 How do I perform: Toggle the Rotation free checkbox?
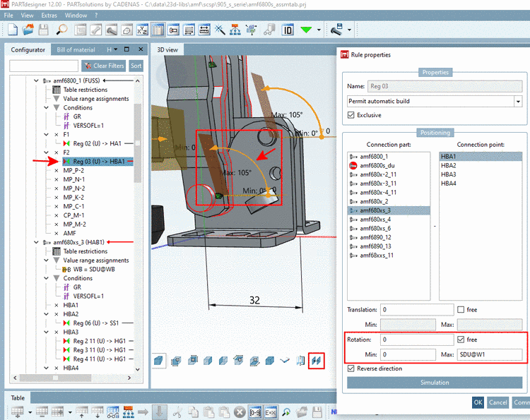(461, 340)
